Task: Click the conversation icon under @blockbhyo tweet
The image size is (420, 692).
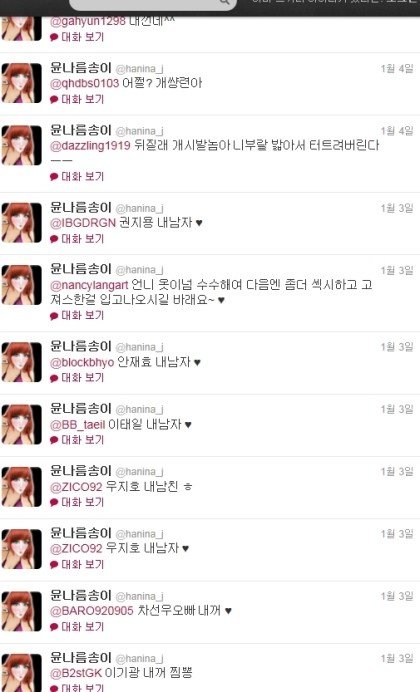Action: [x=54, y=378]
